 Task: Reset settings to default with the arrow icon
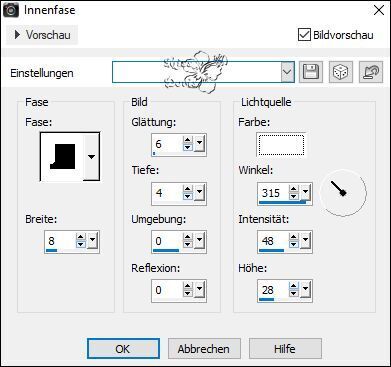coord(371,72)
